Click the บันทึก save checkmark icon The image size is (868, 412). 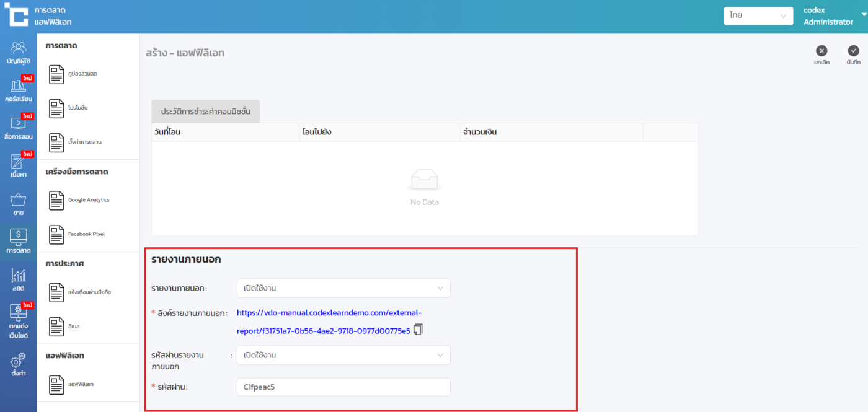click(853, 51)
